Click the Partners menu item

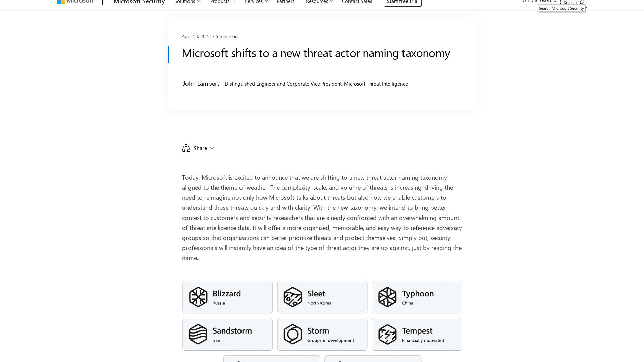point(285,2)
